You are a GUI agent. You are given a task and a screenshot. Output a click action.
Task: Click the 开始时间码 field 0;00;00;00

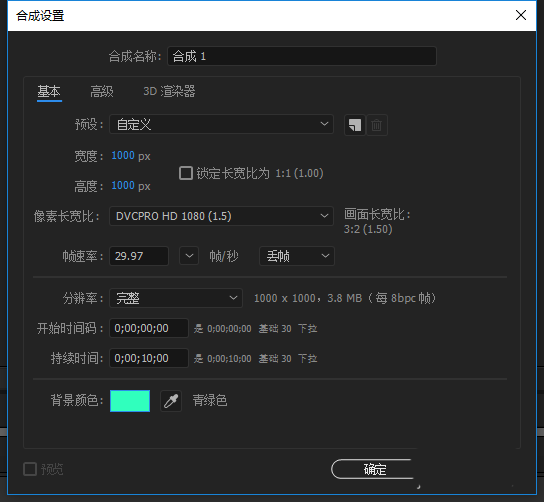point(149,328)
